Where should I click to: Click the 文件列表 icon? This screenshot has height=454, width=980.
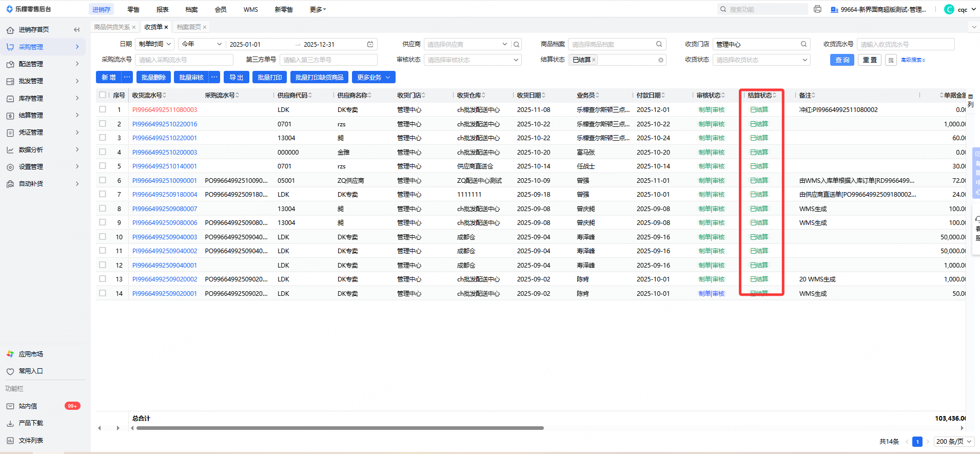pos(10,441)
